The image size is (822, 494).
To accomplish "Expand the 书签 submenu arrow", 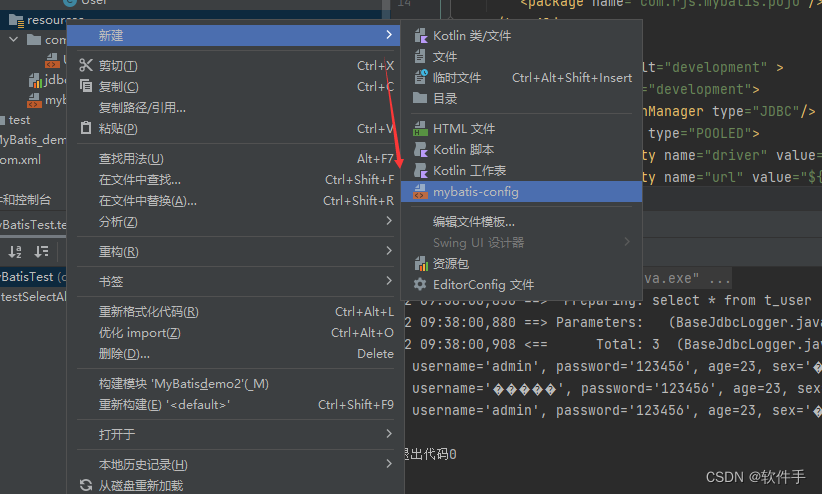I will tap(389, 281).
